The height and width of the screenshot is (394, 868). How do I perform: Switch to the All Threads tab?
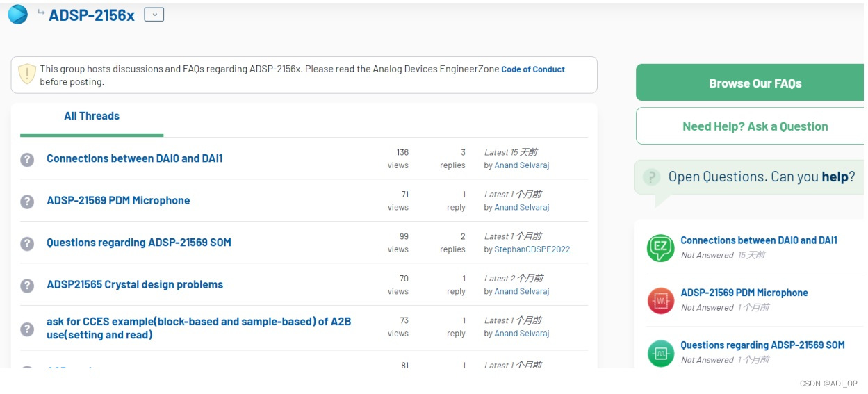click(92, 116)
